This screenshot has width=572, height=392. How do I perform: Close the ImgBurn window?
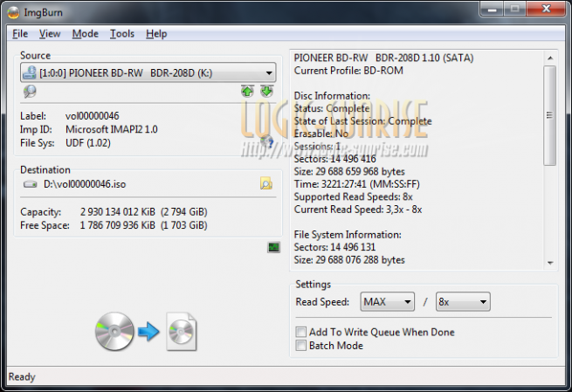[546, 9]
